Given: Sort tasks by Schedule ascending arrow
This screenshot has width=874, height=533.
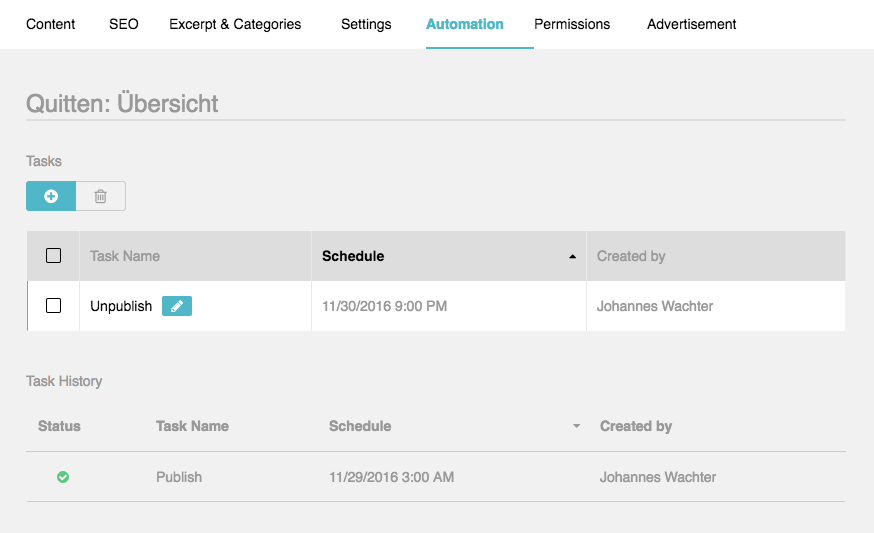Looking at the screenshot, I should pyautogui.click(x=572, y=256).
